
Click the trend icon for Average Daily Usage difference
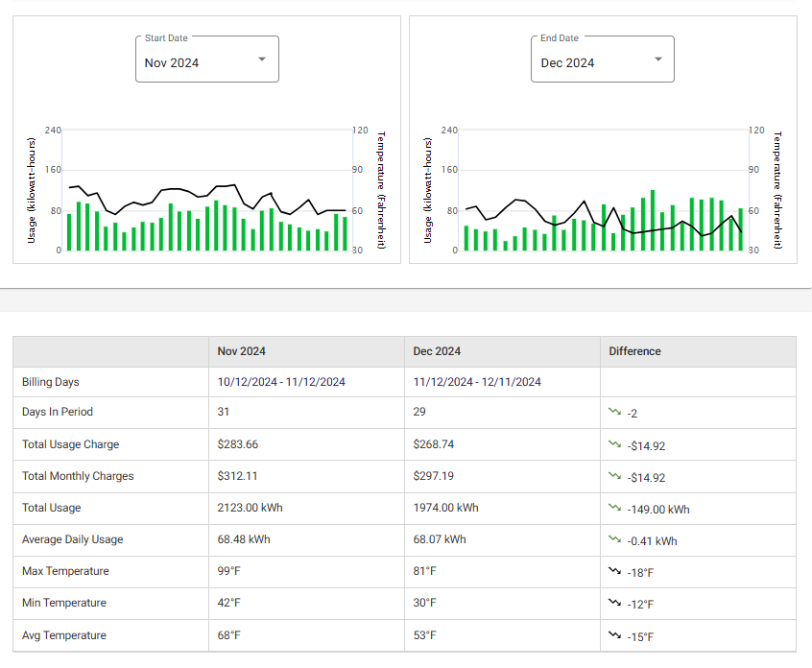[613, 541]
